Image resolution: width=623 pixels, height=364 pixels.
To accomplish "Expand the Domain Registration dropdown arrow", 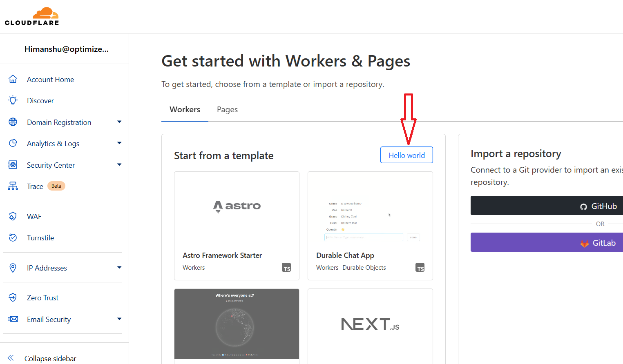I will pyautogui.click(x=119, y=122).
